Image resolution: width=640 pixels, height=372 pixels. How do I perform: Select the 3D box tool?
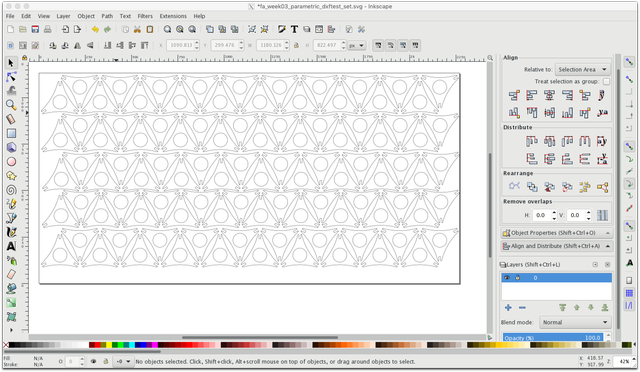[x=11, y=147]
